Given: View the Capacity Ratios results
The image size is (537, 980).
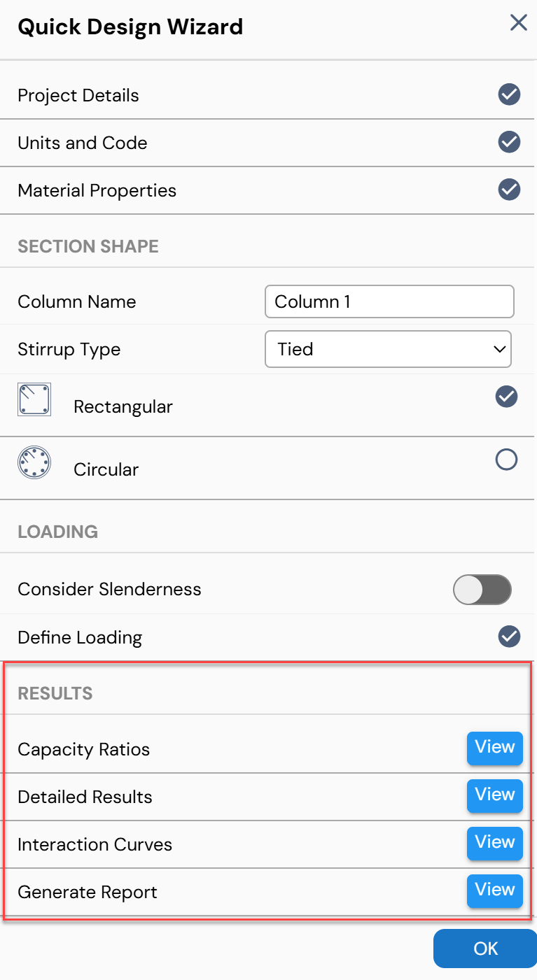Looking at the screenshot, I should (x=495, y=748).
